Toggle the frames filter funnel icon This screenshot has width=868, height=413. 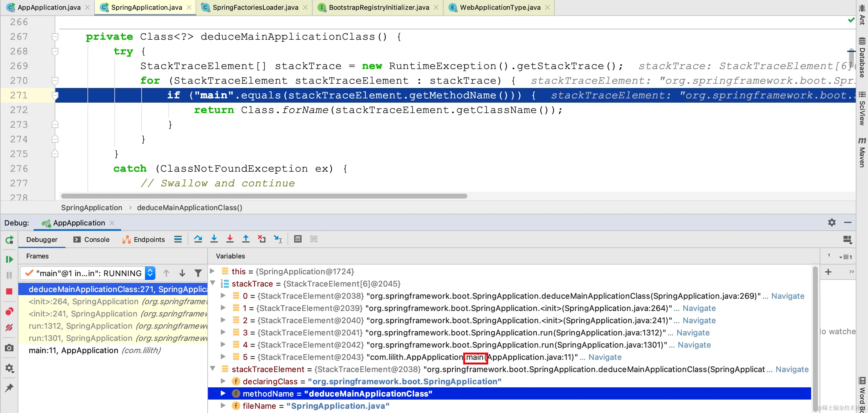pos(198,273)
